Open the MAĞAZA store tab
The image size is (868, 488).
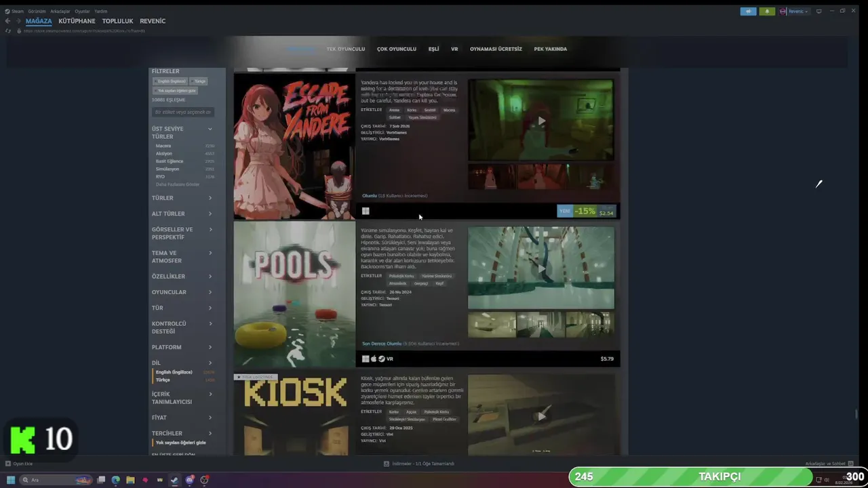39,21
